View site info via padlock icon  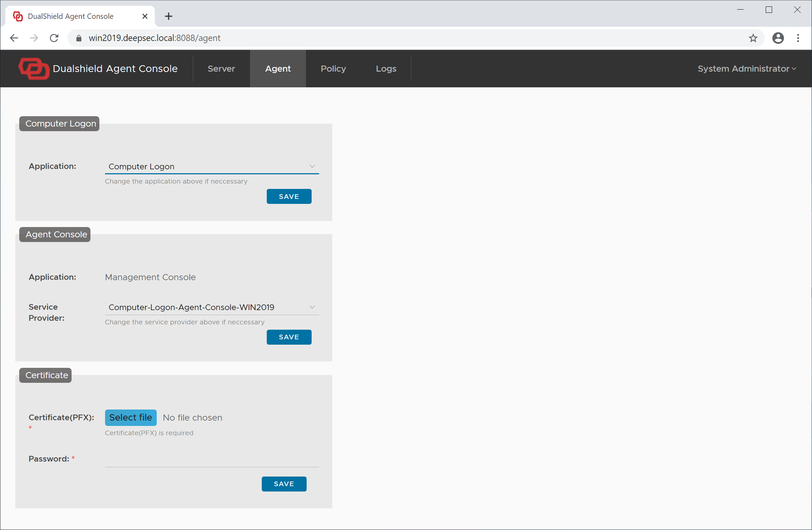pyautogui.click(x=79, y=38)
